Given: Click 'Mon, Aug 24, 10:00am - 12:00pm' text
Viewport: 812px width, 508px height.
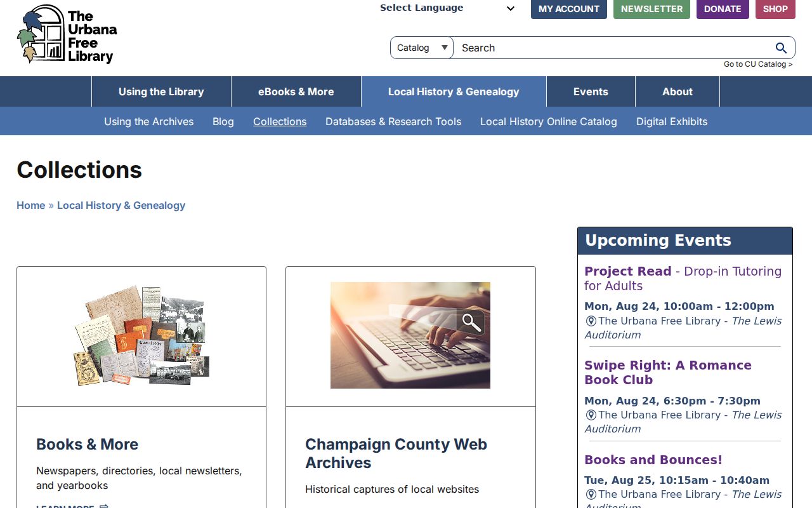Looking at the screenshot, I should [679, 306].
